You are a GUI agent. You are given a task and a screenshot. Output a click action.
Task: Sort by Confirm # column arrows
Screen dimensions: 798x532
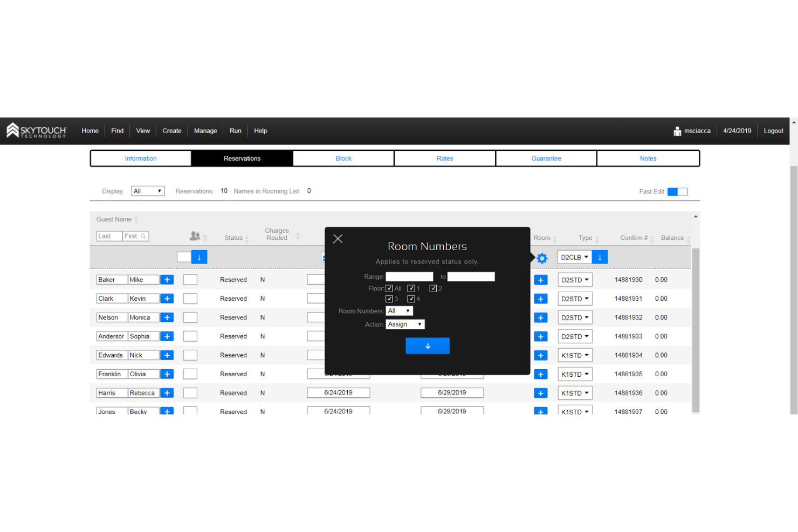(652, 239)
